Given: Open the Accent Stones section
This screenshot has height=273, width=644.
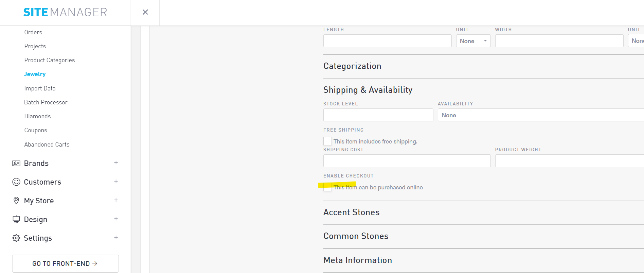Looking at the screenshot, I should pyautogui.click(x=351, y=212).
